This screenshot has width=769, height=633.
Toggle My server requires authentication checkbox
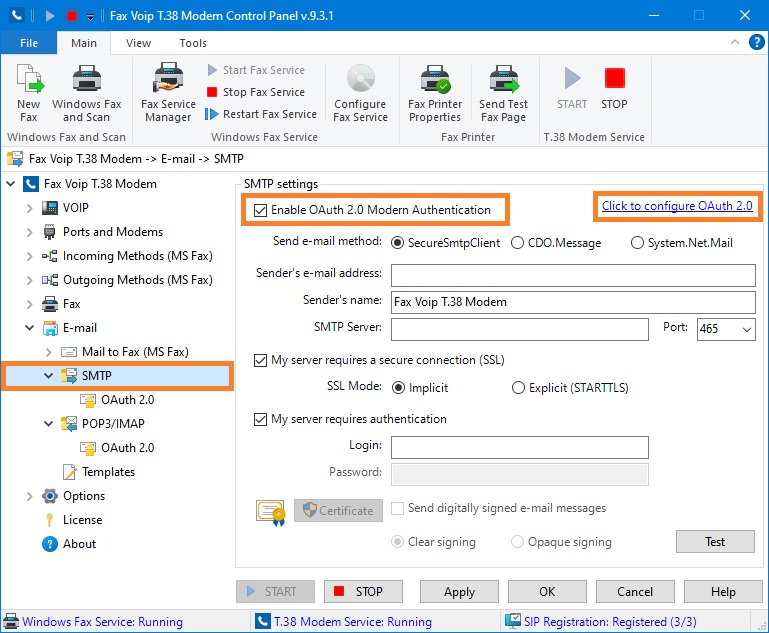point(260,419)
